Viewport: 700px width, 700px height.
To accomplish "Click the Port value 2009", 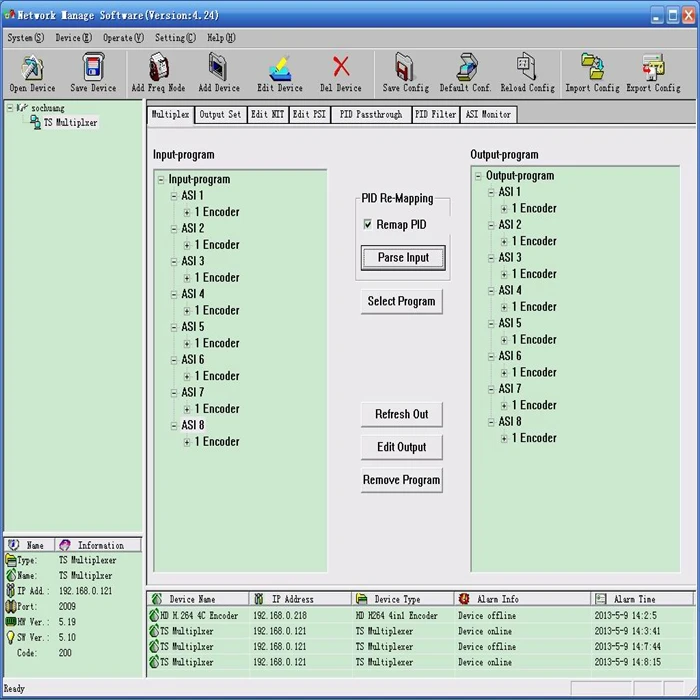I will [x=67, y=606].
